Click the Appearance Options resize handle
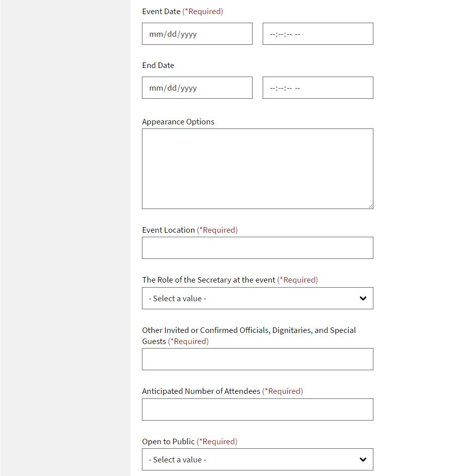Screen dimensions: 466x476 pos(370,206)
